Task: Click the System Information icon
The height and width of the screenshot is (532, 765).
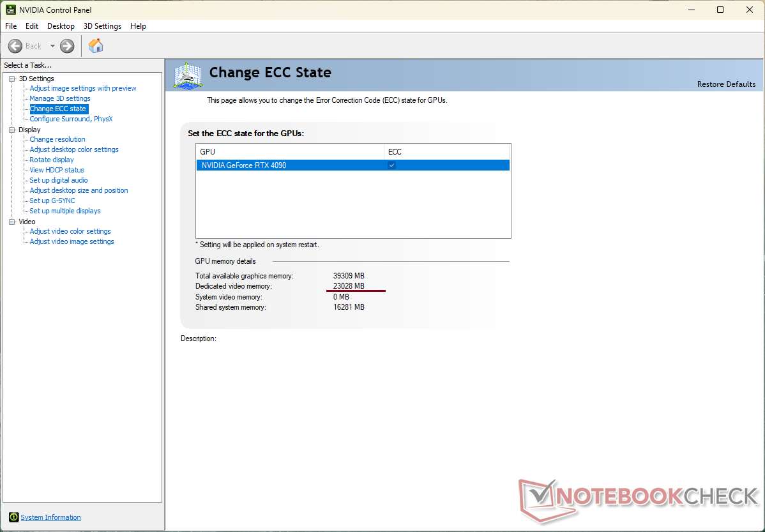Action: pyautogui.click(x=13, y=517)
